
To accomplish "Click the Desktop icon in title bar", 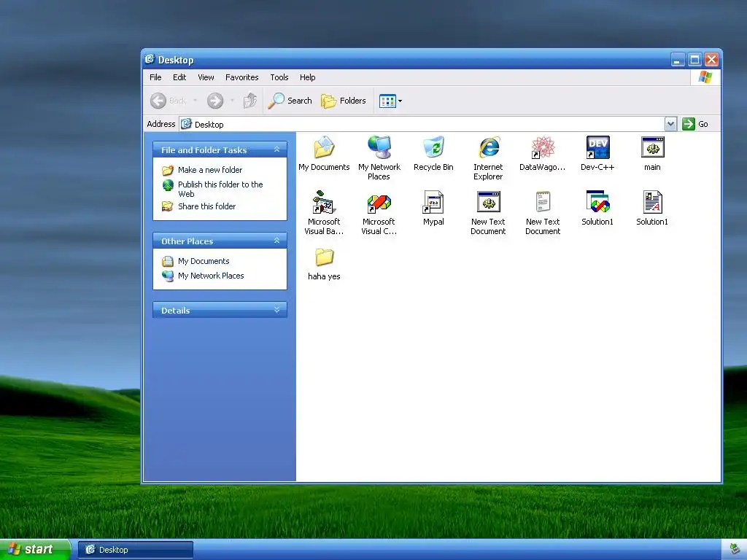I will point(150,59).
